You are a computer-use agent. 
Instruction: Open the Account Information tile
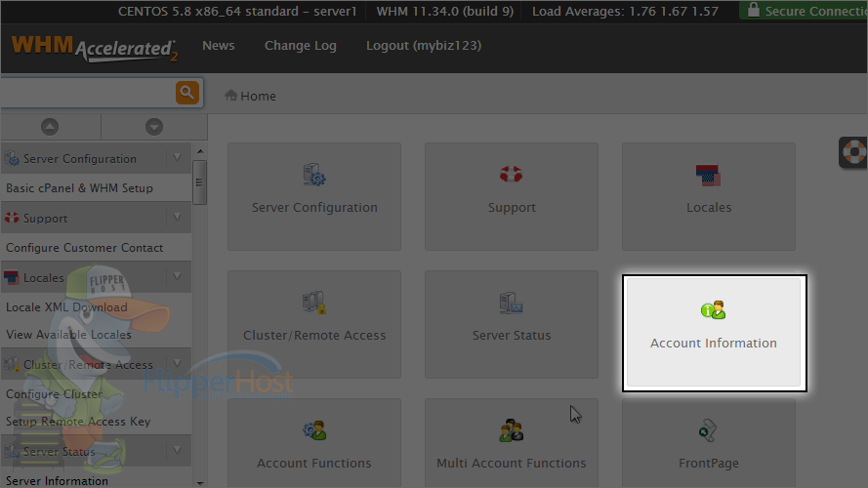714,333
